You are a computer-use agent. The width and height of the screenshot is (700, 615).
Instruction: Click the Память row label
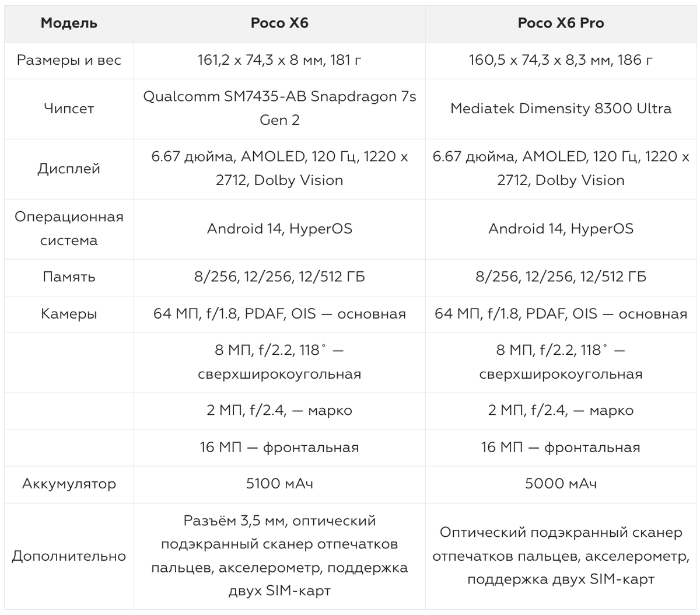(69, 277)
